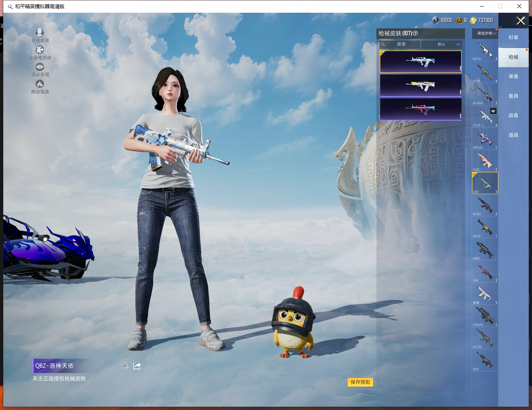The image size is (532, 410).
Task: Switch to the 时装 tab
Action: pos(514,37)
